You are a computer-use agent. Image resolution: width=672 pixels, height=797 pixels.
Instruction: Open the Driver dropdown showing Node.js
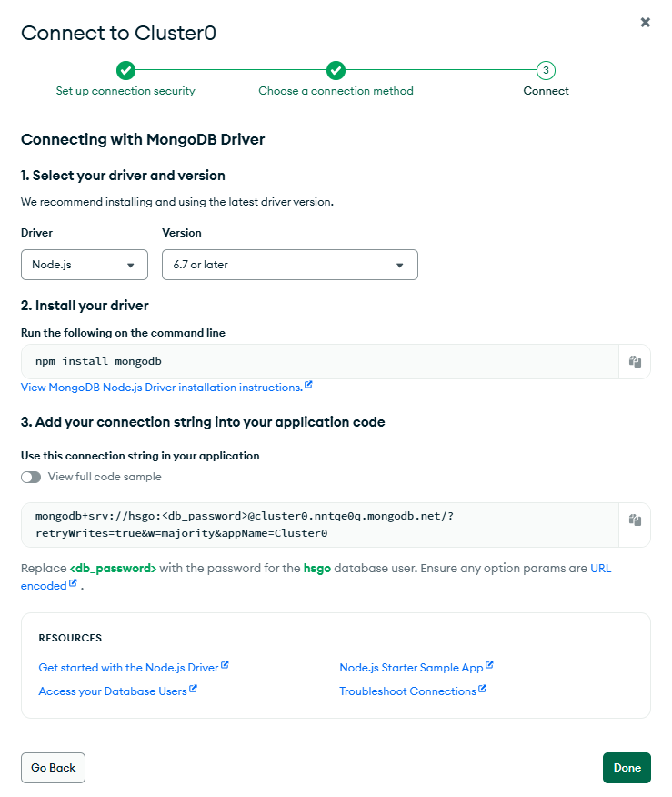click(84, 265)
